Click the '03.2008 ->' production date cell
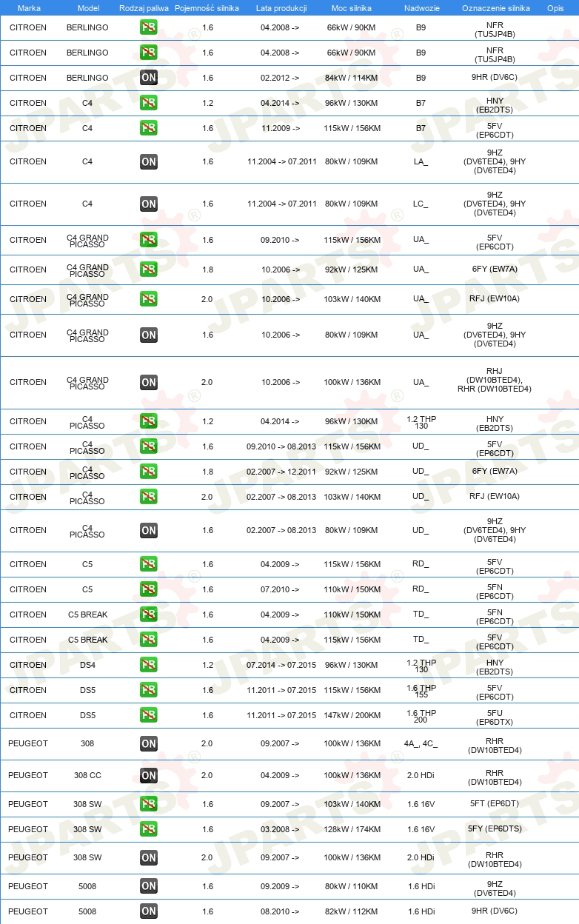 280,829
